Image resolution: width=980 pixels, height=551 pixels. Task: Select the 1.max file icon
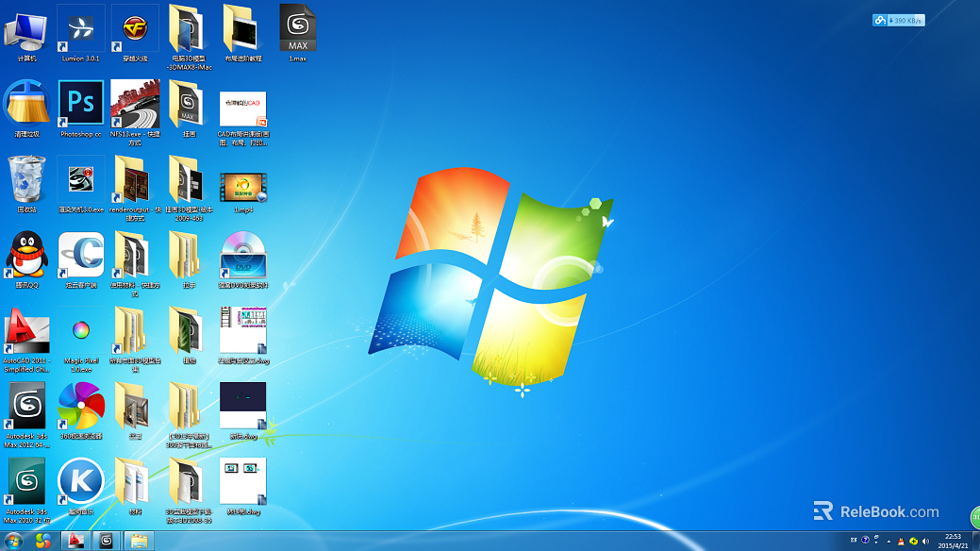pos(297,32)
